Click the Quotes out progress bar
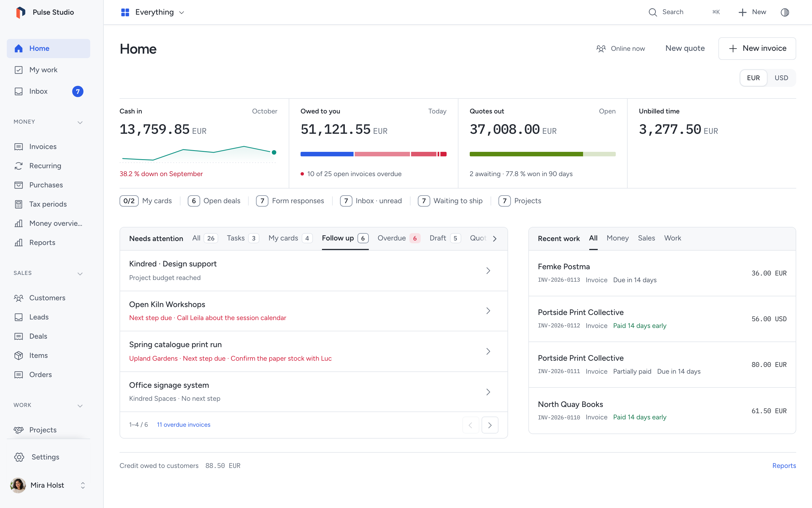Screen dimensions: 812x508 tap(542, 154)
